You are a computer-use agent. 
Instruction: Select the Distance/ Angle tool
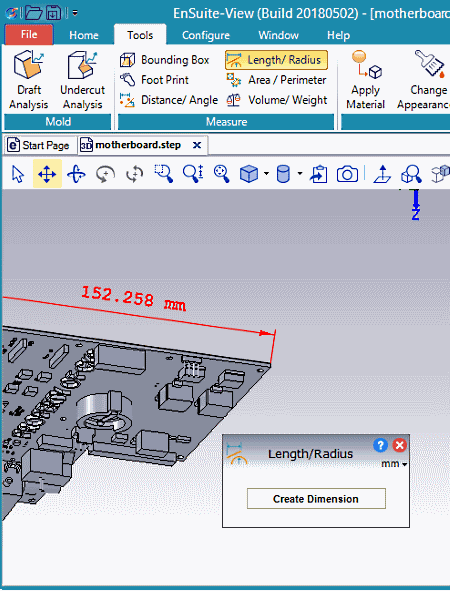pos(168,100)
